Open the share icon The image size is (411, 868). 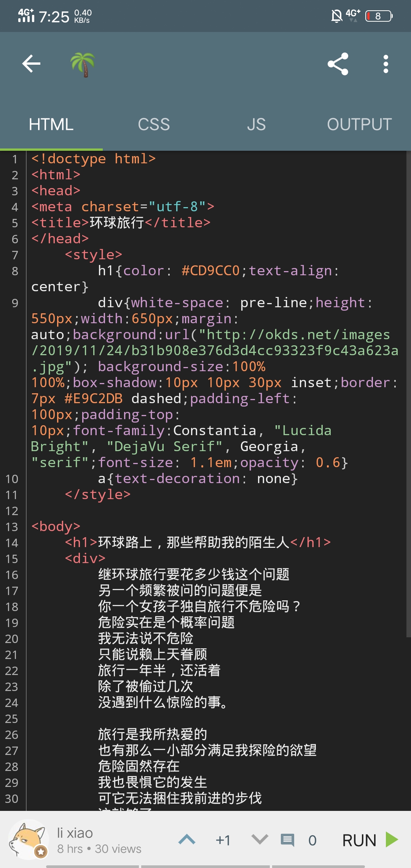(x=338, y=64)
